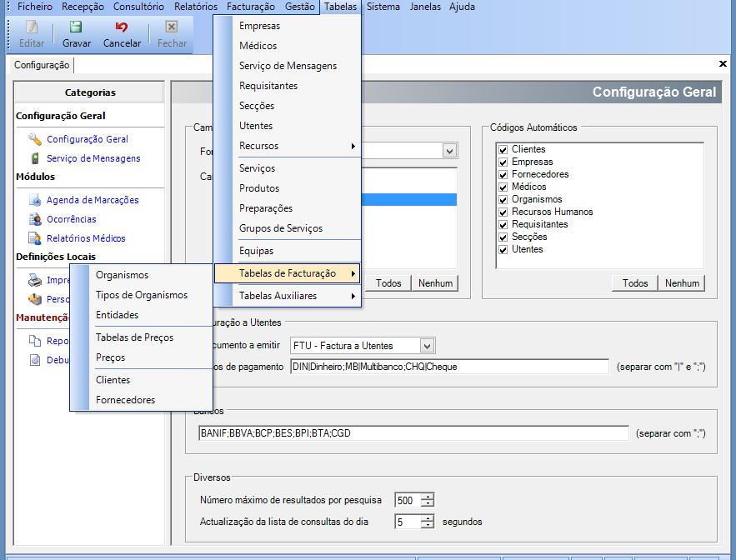
Task: Toggle the Utentes automatic code checkbox
Action: tap(503, 250)
